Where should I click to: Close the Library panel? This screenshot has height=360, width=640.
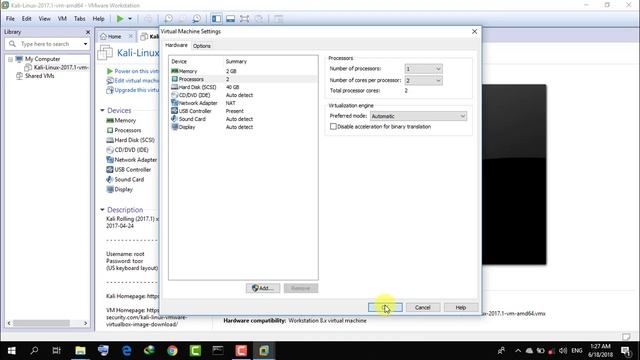(88, 32)
